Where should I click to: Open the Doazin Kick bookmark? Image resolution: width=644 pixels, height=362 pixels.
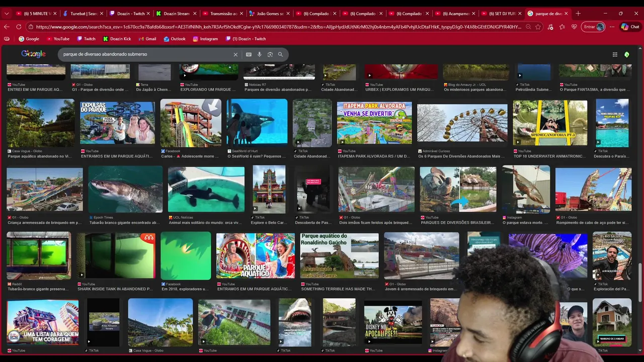117,39
